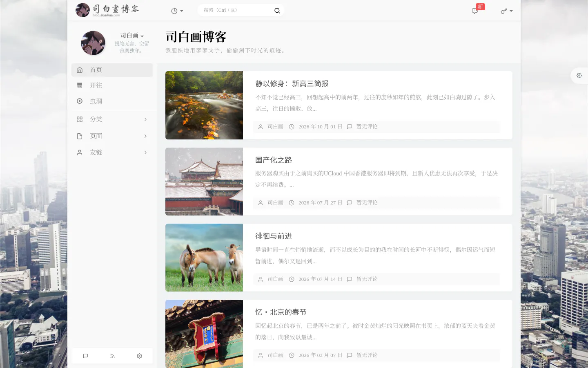The width and height of the screenshot is (588, 368).
Task: Click the sidebar profile avatar
Action: point(93,43)
